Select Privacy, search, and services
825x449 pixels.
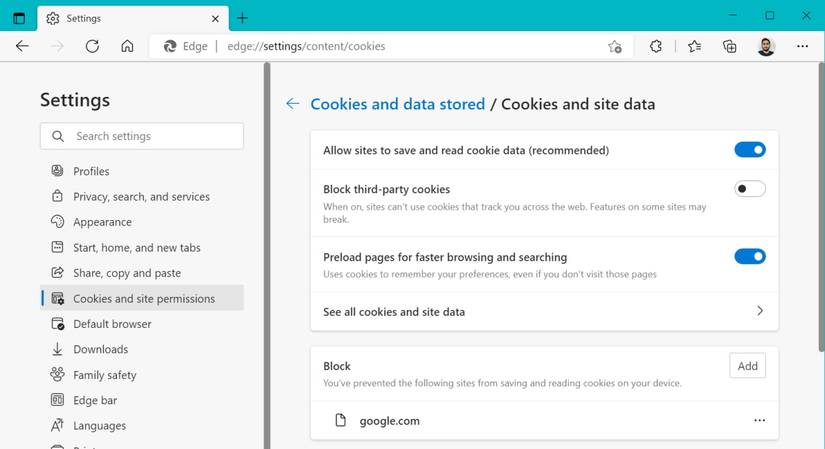141,197
